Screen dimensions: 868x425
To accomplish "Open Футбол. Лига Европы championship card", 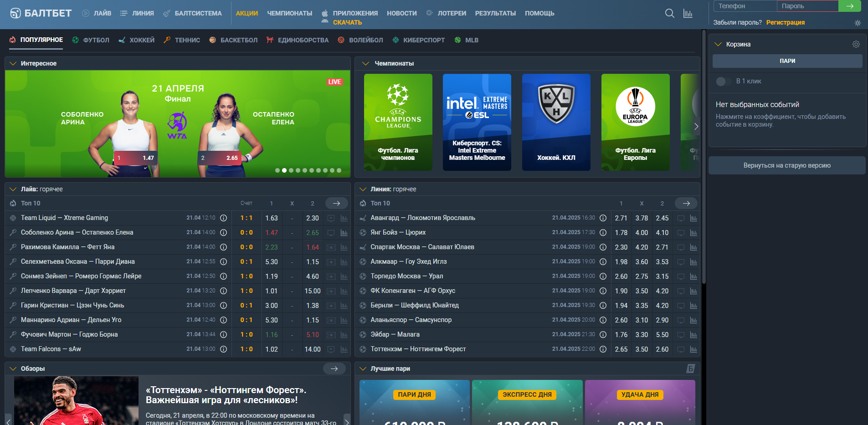I will tap(636, 122).
